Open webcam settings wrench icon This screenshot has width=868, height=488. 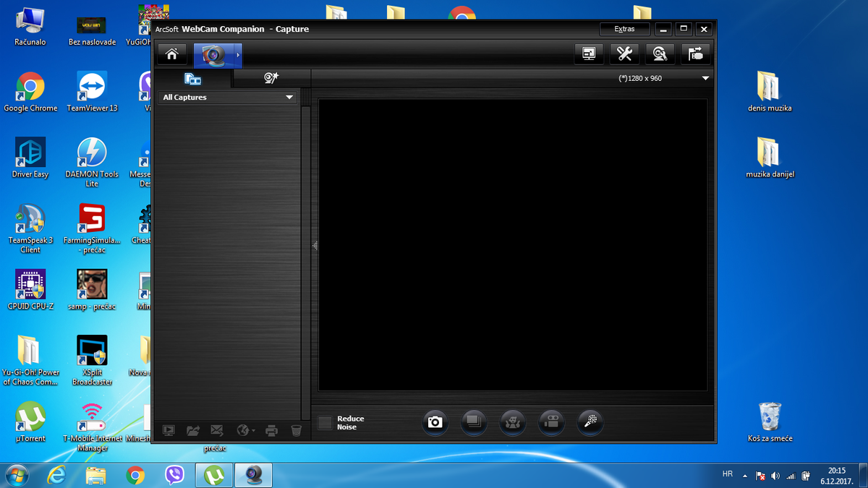(x=624, y=54)
